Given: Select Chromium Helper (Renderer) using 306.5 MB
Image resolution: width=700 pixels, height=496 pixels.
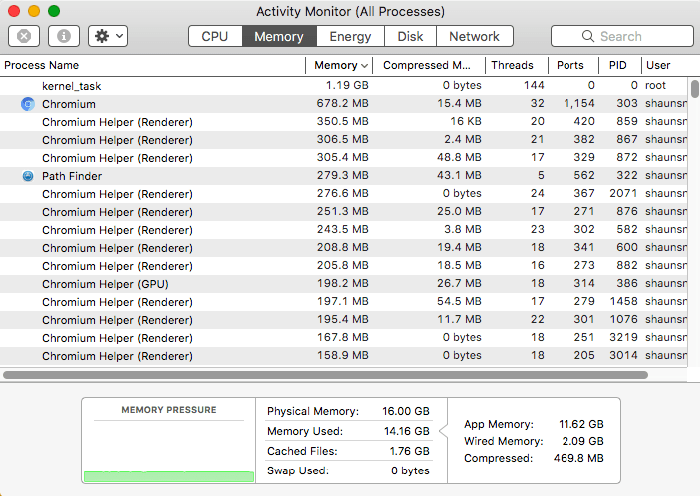Looking at the screenshot, I should point(344,140).
